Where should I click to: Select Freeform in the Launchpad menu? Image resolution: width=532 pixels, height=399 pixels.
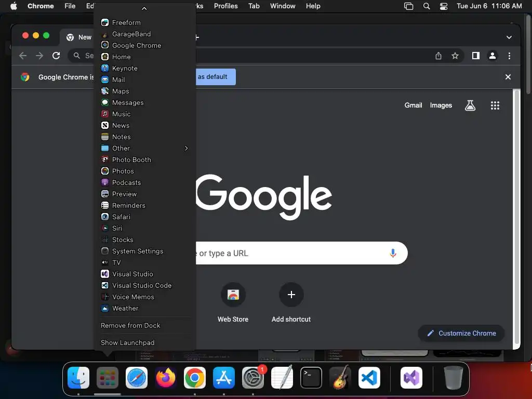(x=144, y=23)
